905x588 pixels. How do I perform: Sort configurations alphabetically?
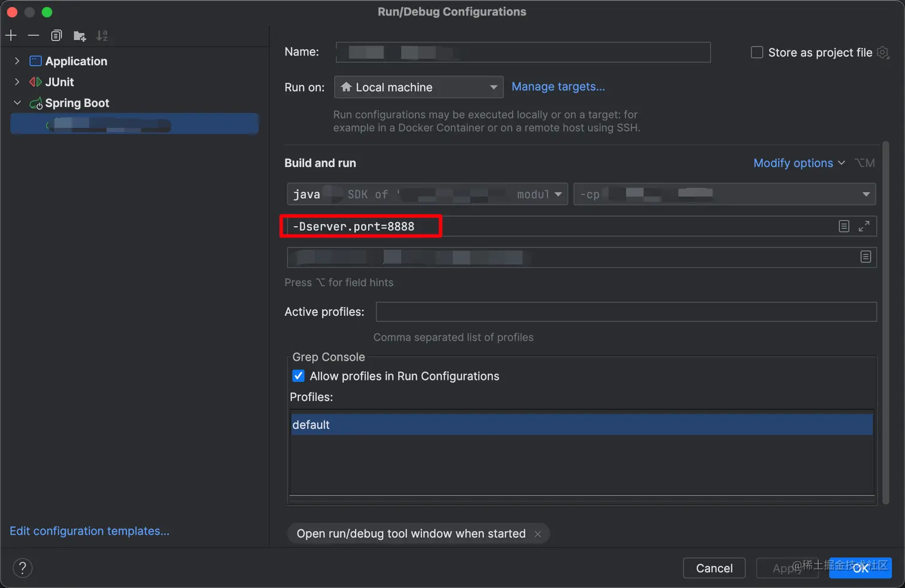pyautogui.click(x=102, y=36)
